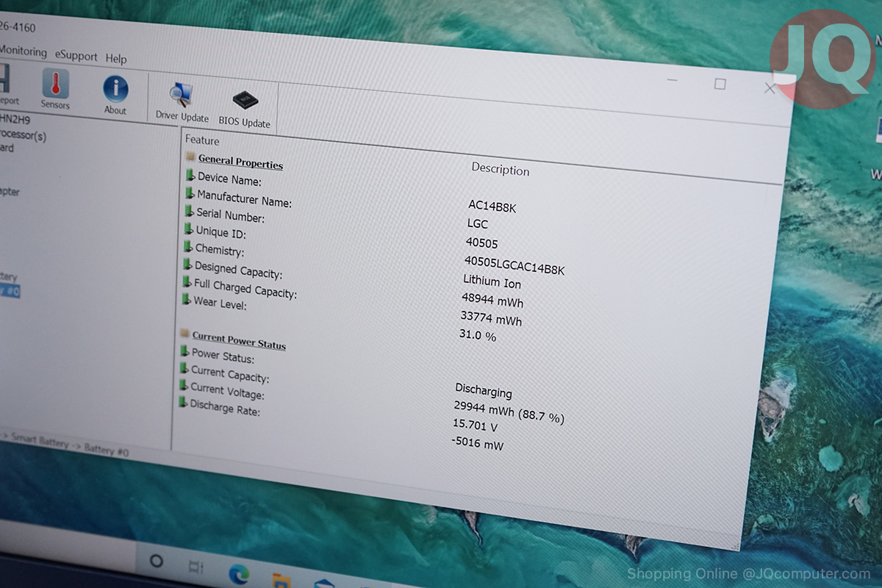Select the Full Charged Capacity row label

click(x=245, y=288)
